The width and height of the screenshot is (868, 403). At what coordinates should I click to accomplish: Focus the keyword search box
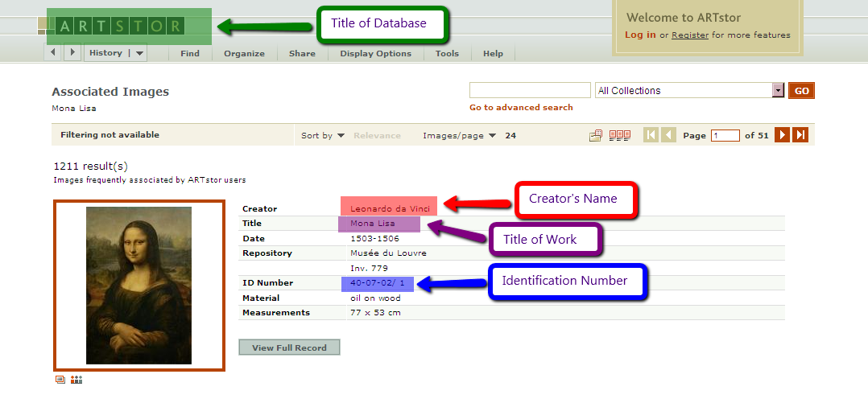point(530,90)
